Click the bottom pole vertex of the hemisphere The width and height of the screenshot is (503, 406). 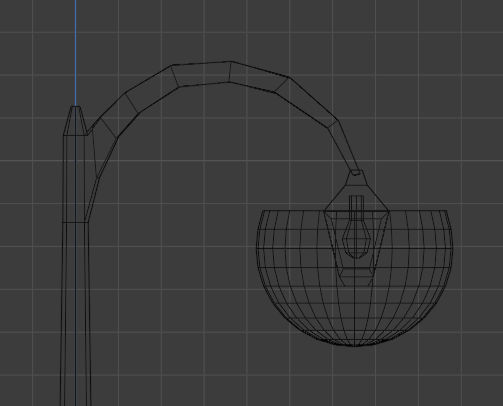[x=354, y=346]
